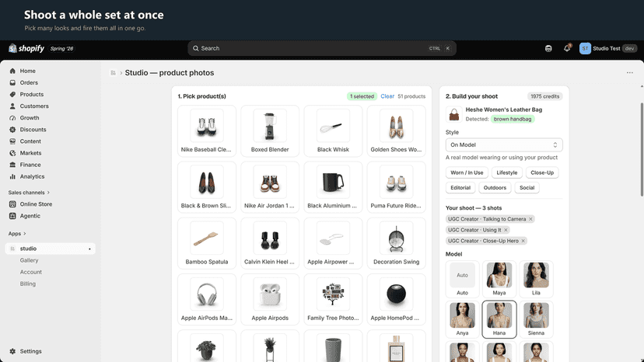Screen dimensions: 644x362
Task: Clear the selected products
Action: point(387,96)
